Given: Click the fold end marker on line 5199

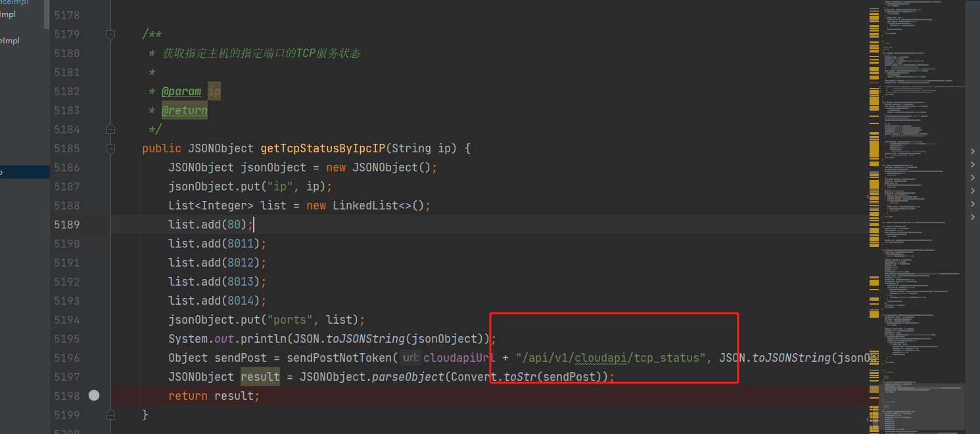Looking at the screenshot, I should 110,415.
